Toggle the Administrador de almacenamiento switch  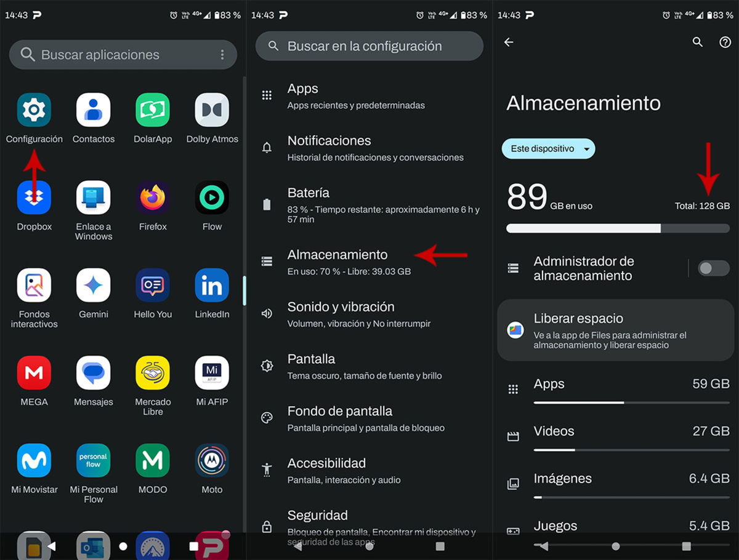click(x=713, y=268)
